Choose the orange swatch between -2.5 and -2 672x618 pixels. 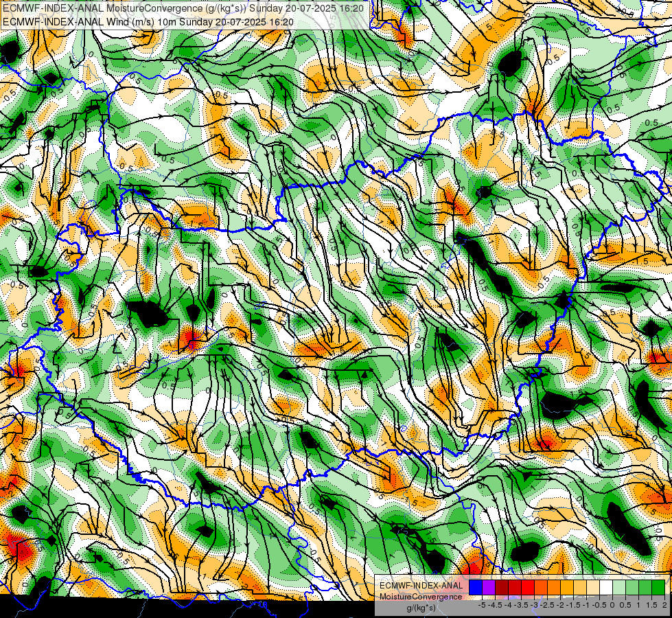[554, 587]
